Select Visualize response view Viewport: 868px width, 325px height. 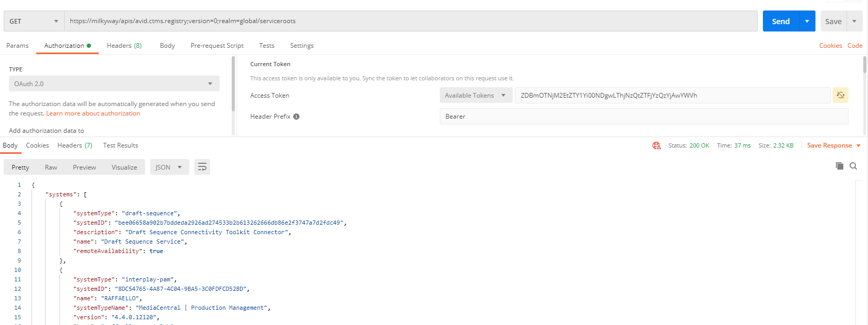coord(125,167)
